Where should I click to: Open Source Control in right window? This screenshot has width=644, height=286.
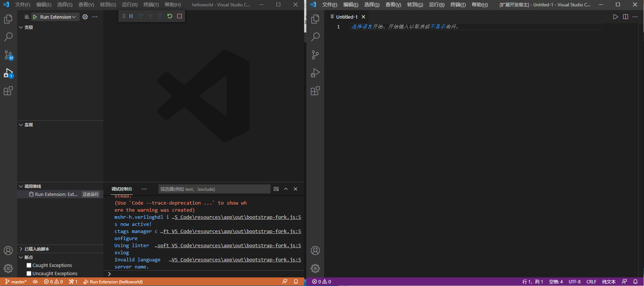pos(315,55)
